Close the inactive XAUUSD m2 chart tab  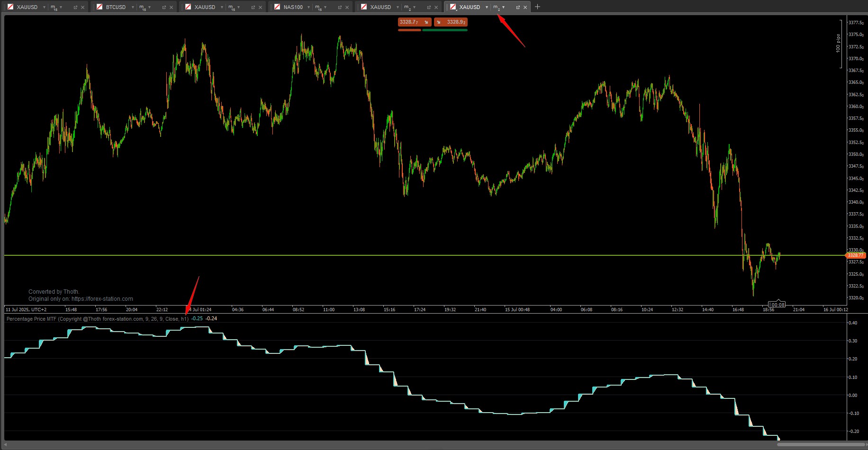tap(436, 7)
